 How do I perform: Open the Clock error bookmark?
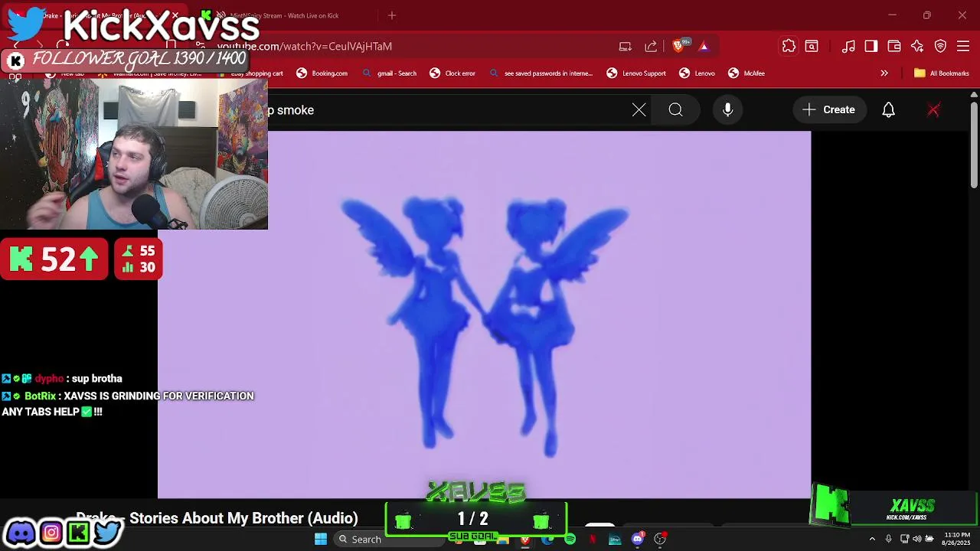(x=452, y=73)
